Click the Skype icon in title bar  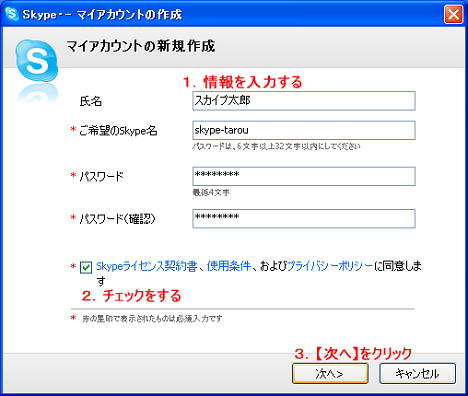click(12, 14)
